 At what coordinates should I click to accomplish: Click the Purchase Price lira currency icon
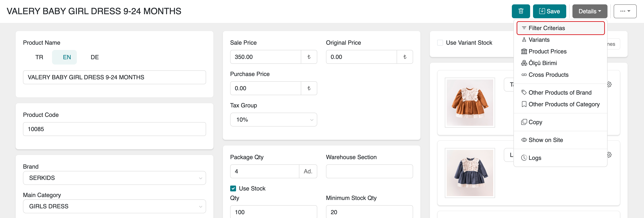(x=309, y=88)
